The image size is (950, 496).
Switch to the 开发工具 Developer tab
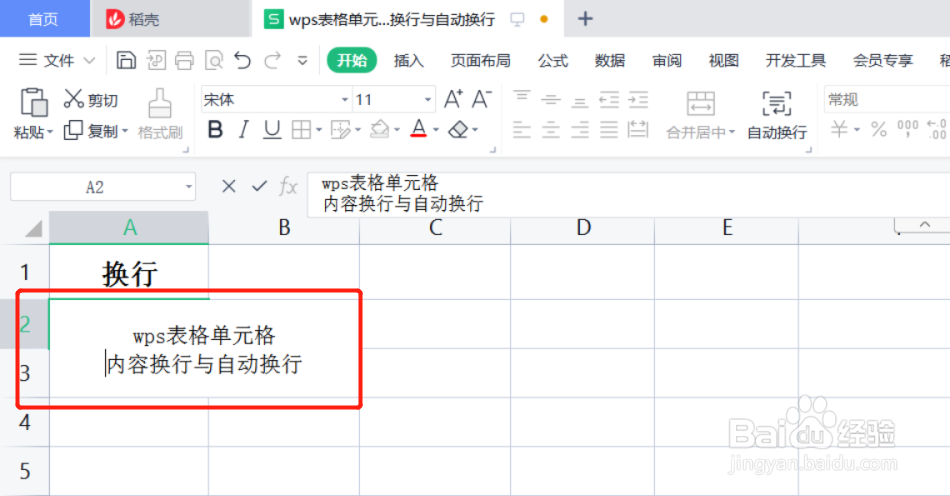(796, 61)
